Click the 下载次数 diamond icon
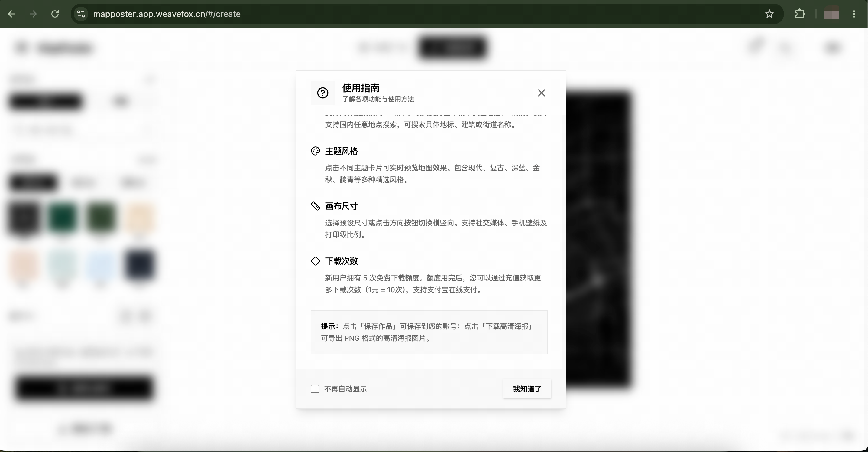The width and height of the screenshot is (868, 452). 316,261
